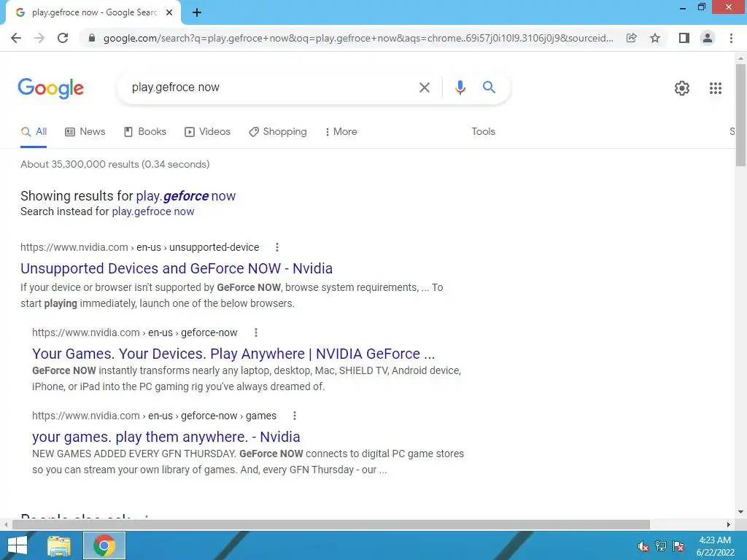Switch to the Books tab
Screen dimensions: 747x560
[145, 132]
